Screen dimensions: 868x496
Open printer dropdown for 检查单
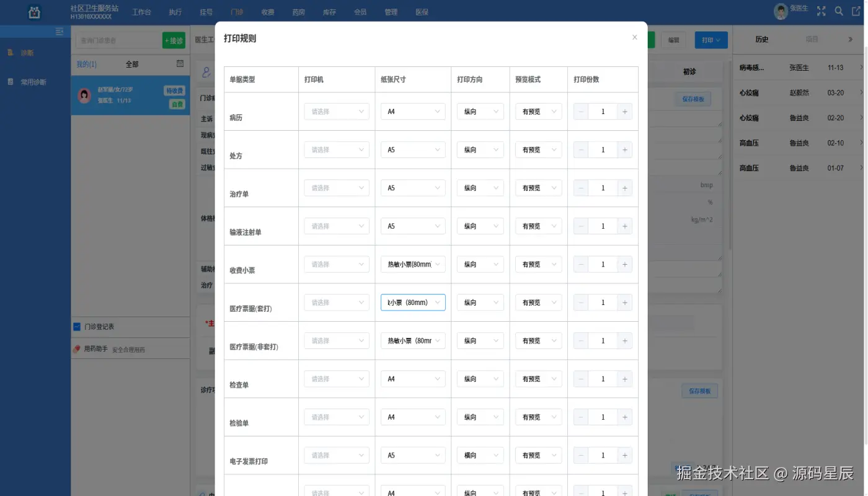pos(337,379)
